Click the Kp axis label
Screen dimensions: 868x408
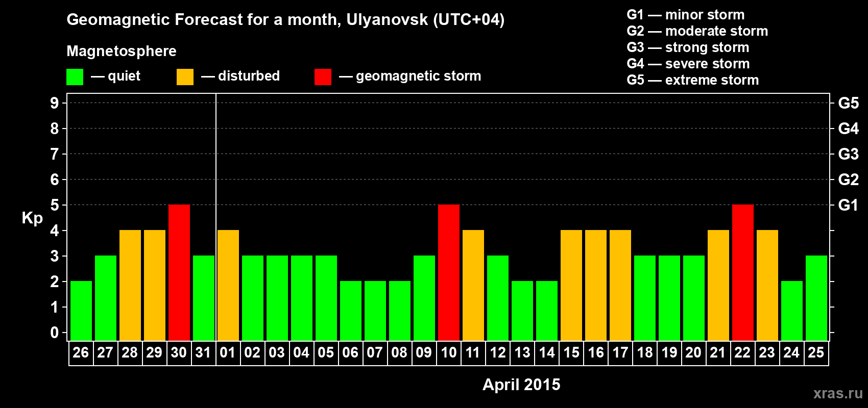click(x=32, y=218)
